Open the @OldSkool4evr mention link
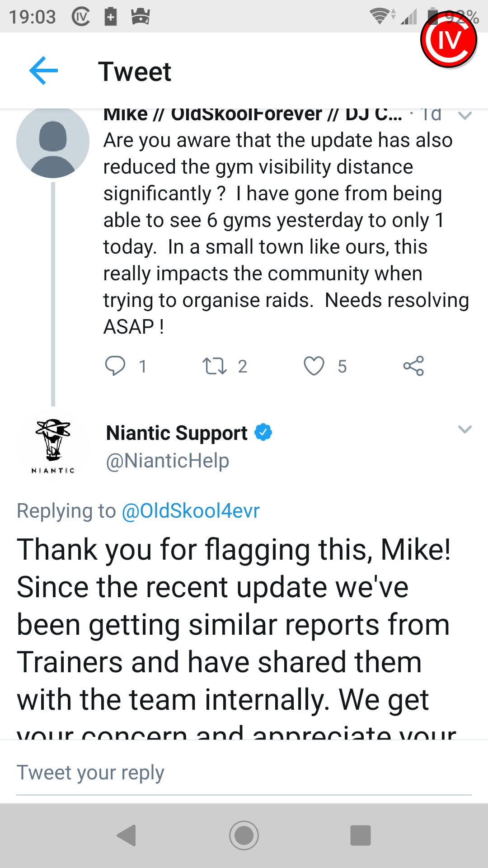 coord(191,511)
